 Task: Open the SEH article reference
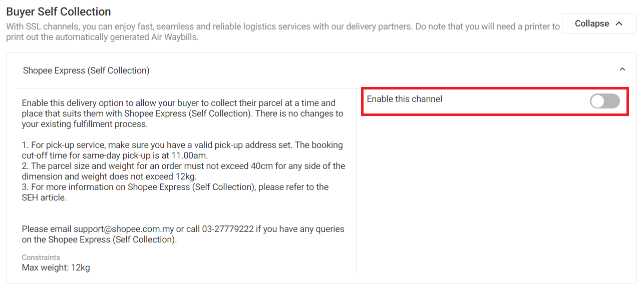(x=44, y=197)
